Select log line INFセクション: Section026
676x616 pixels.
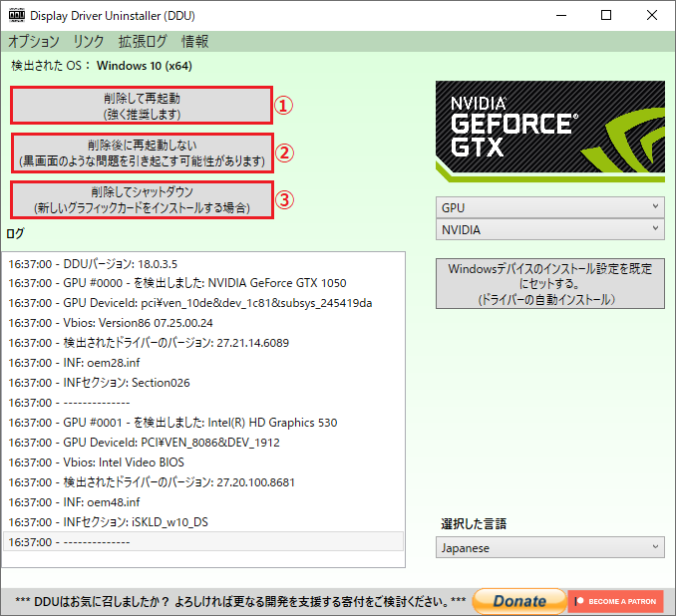[203, 383]
